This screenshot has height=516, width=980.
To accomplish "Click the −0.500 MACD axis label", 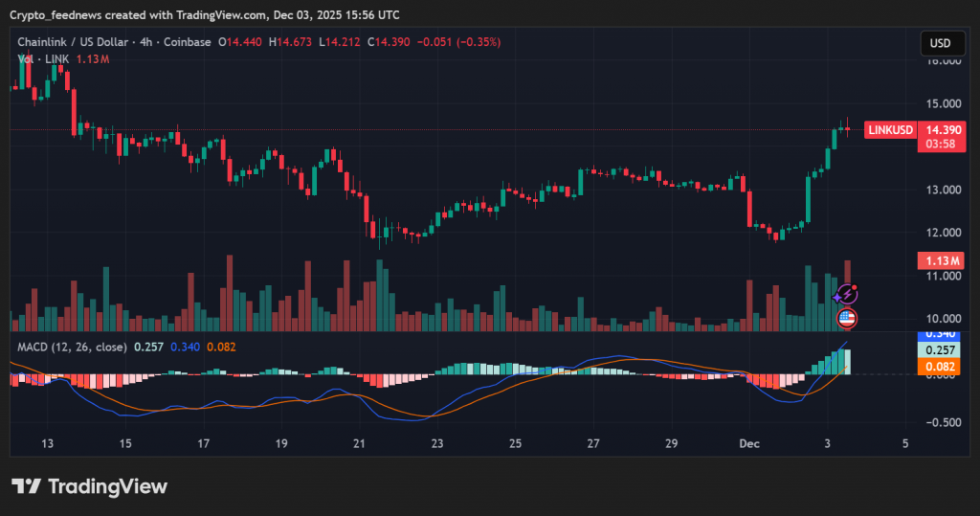I will tap(943, 422).
